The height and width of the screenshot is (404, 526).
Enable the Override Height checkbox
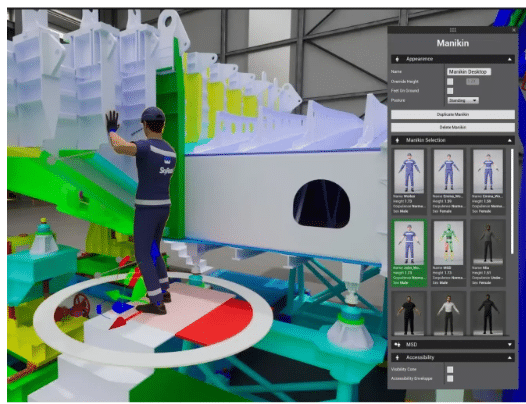pyautogui.click(x=450, y=82)
